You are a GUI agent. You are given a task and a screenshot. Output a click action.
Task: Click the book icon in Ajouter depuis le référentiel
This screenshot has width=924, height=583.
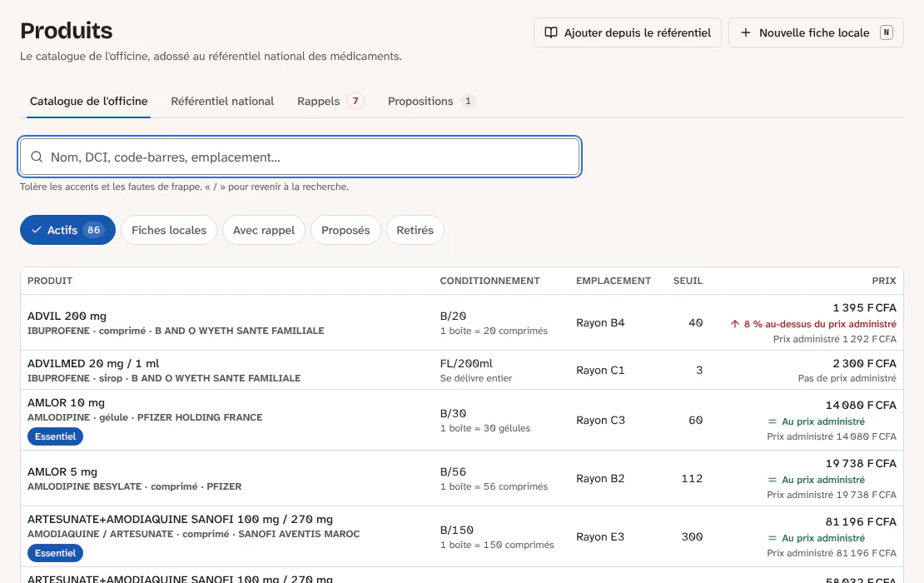coord(551,32)
